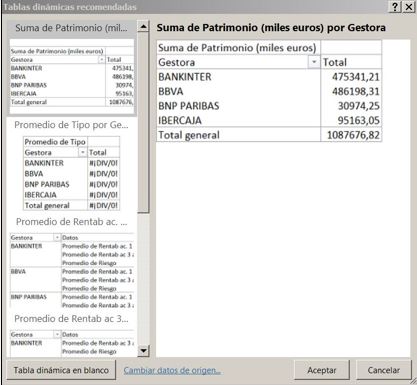Click the Total column header in preview
The image size is (417, 385).
[351, 62]
